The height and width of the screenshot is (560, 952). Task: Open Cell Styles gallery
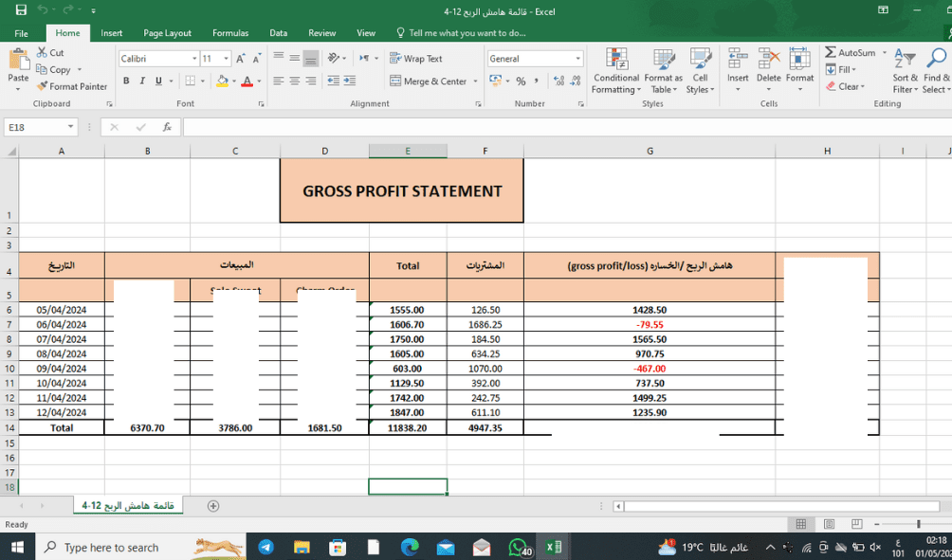[700, 71]
